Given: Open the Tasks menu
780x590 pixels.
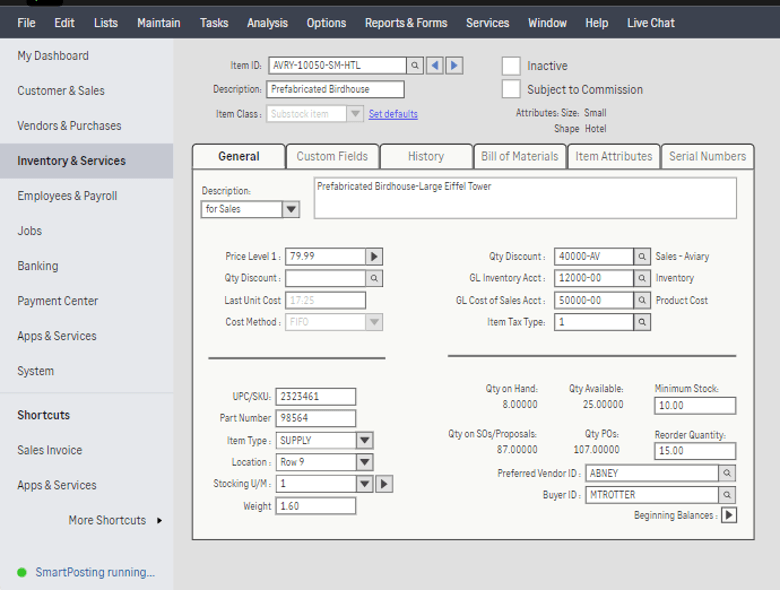Looking at the screenshot, I should (x=214, y=23).
